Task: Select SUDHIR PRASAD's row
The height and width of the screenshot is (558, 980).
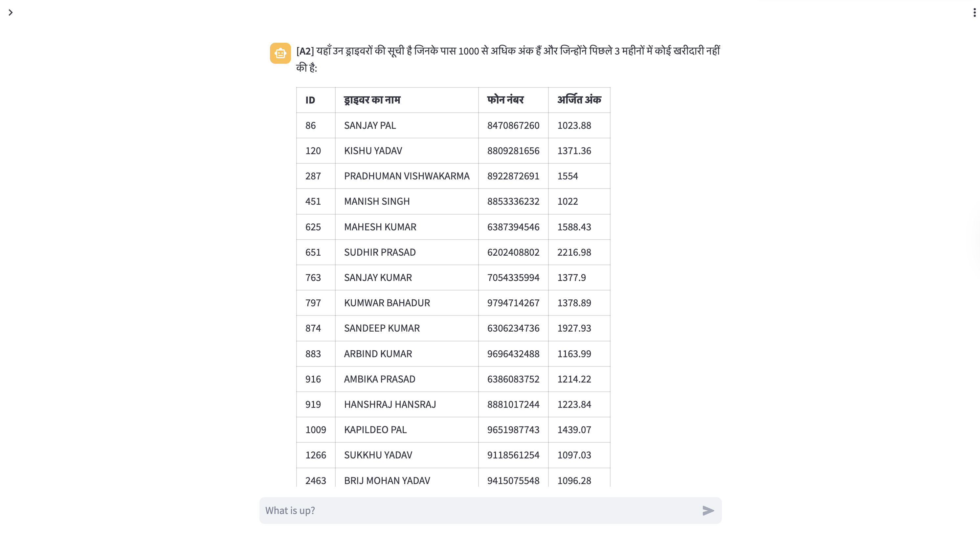Action: (x=380, y=252)
